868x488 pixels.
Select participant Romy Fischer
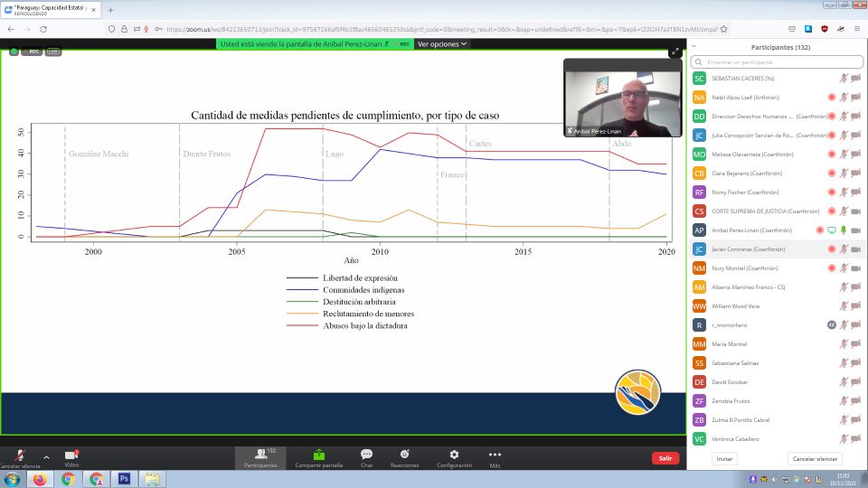778,192
